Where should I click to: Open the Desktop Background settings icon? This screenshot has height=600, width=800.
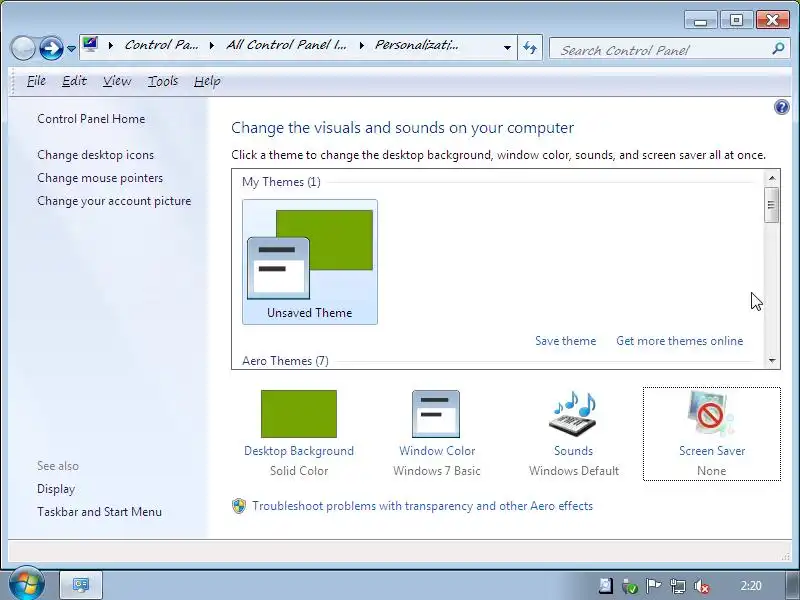298,414
